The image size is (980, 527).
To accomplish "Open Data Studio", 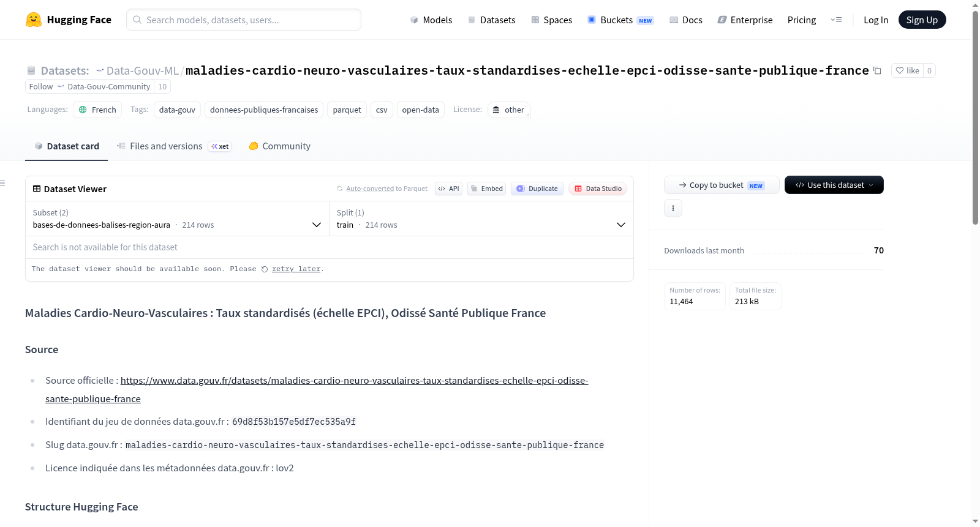I will click(598, 189).
